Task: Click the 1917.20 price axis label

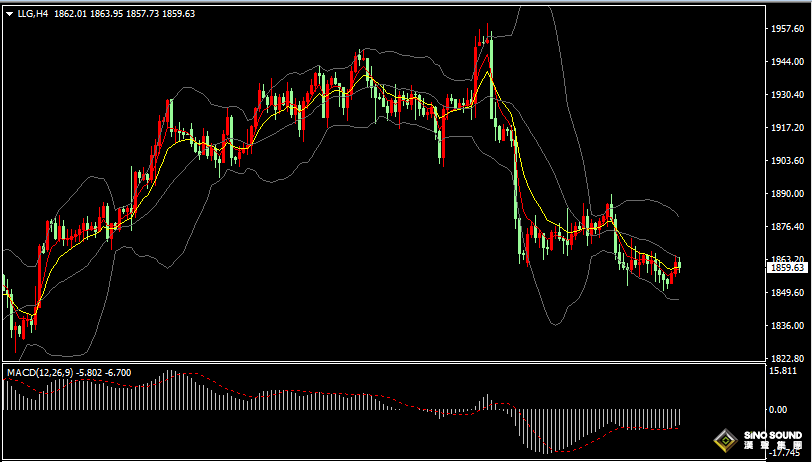Action: (788, 128)
